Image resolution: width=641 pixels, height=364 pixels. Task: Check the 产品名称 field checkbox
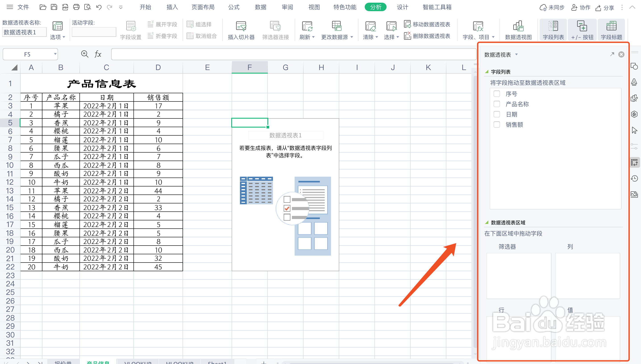coord(497,104)
